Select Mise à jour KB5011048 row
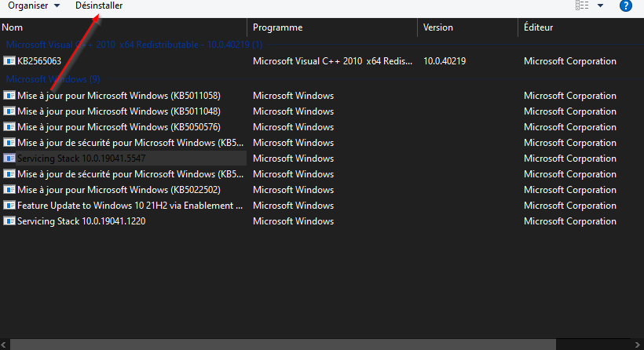 tap(119, 111)
